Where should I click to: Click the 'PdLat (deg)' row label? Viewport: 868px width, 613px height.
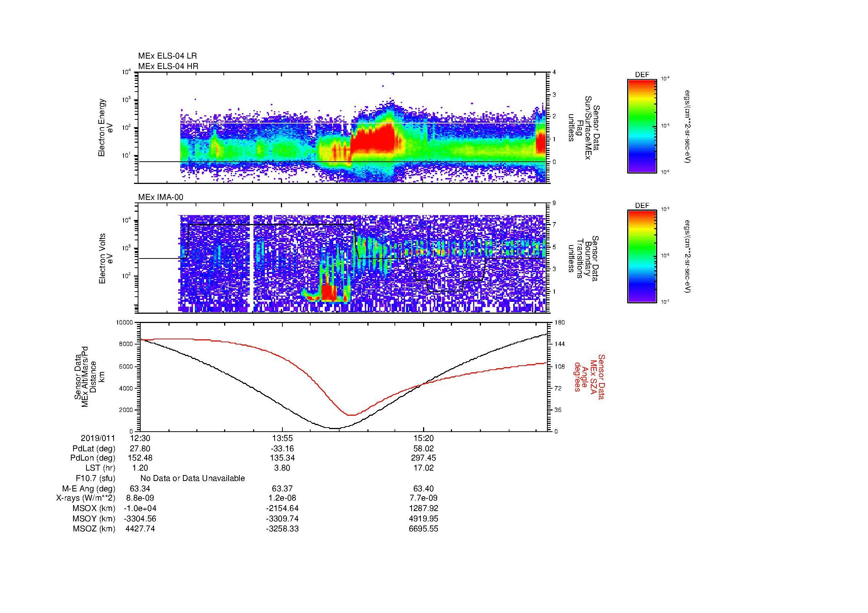coord(94,449)
